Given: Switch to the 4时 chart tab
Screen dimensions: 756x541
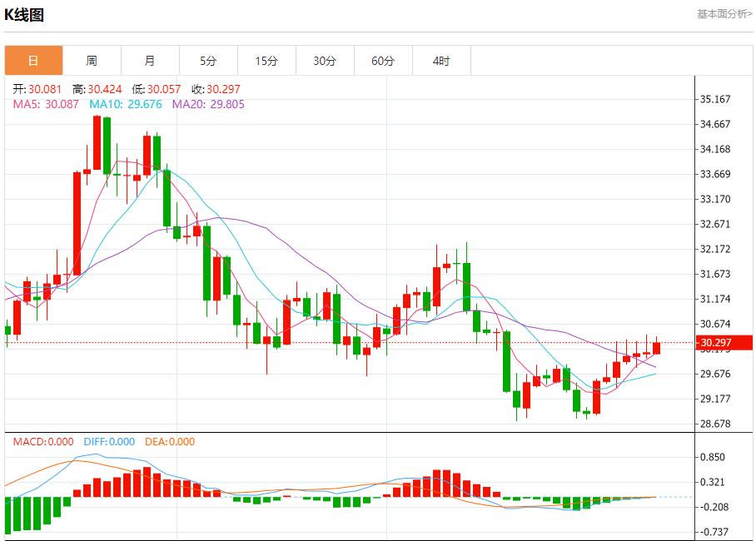Looking at the screenshot, I should 441,61.
